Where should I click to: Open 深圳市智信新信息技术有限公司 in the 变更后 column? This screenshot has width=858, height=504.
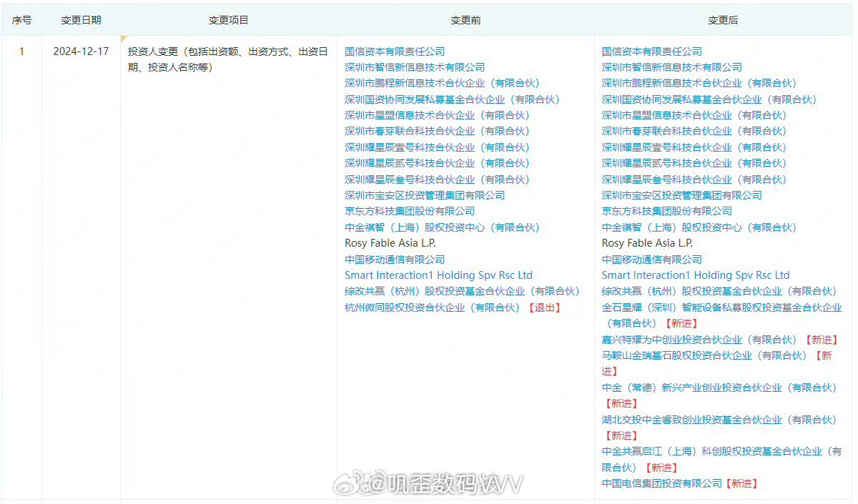[672, 67]
